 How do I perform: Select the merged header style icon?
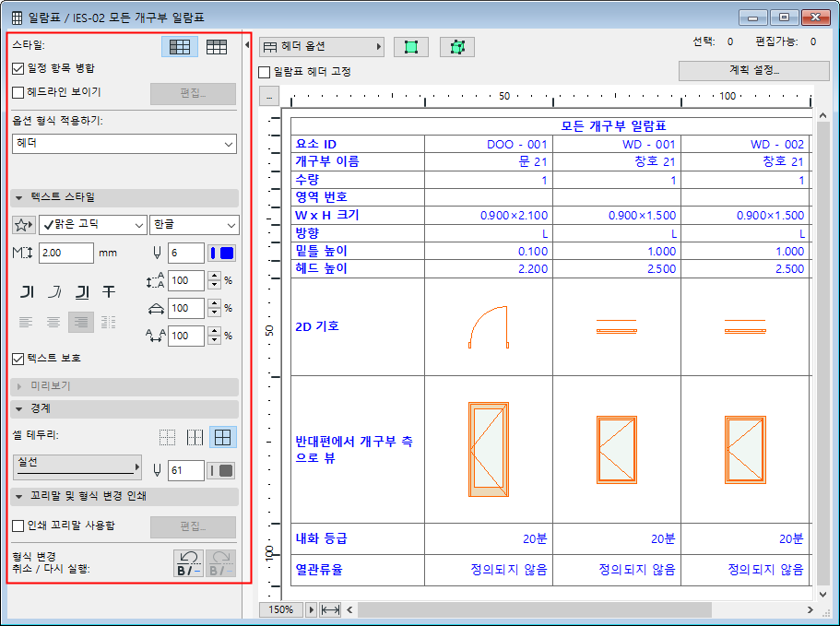tap(180, 45)
